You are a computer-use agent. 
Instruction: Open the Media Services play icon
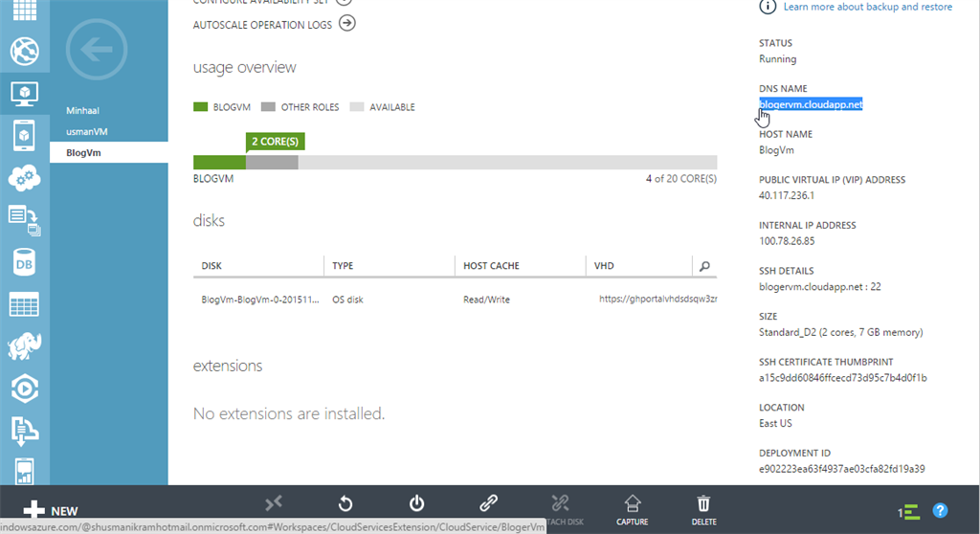(24, 389)
